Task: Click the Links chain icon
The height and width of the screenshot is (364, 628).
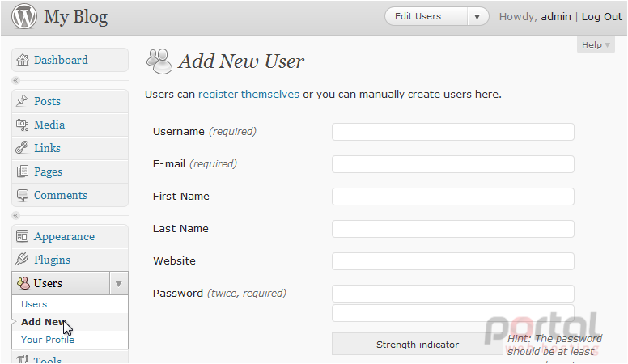Action: pos(22,148)
